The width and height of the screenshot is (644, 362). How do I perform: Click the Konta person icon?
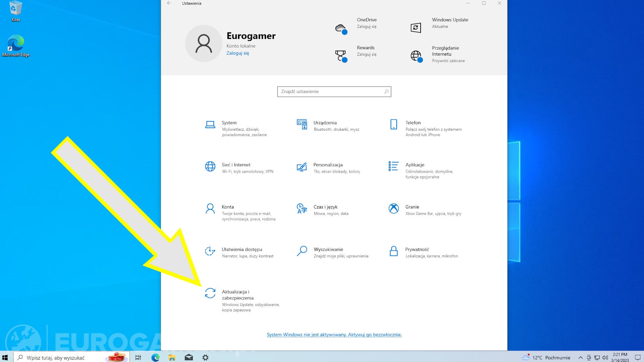(210, 208)
